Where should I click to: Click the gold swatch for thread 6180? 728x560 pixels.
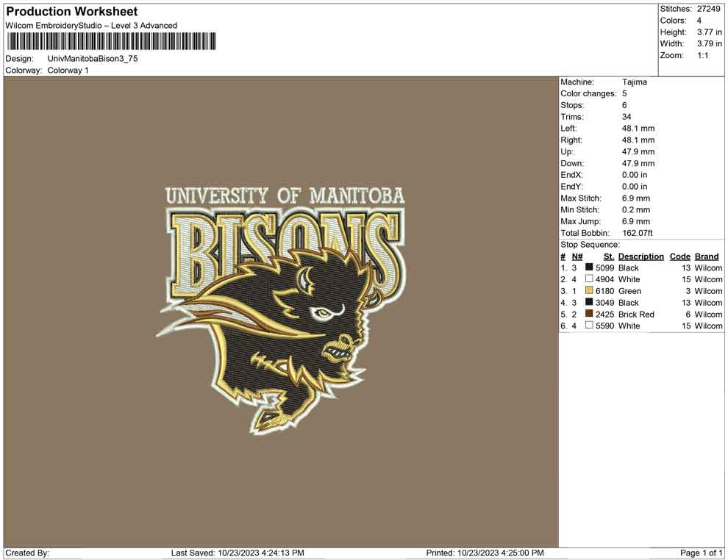coord(589,290)
